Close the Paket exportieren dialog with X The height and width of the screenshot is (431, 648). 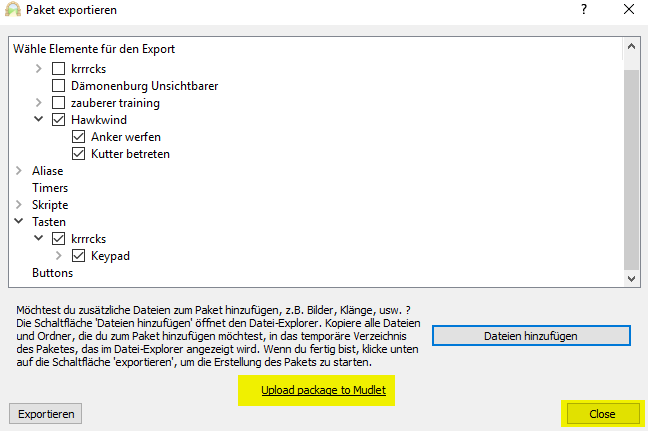(x=629, y=10)
